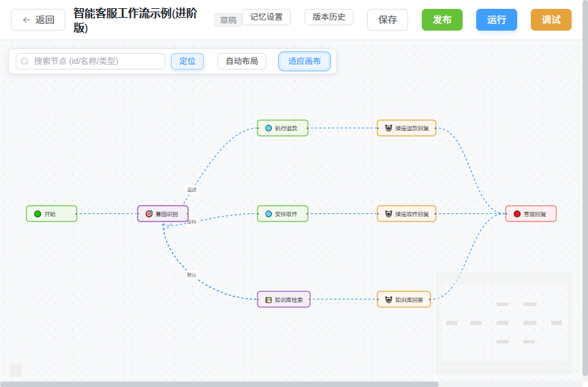Click the target icon on 意图识别 node
This screenshot has width=588, height=387.
click(149, 214)
